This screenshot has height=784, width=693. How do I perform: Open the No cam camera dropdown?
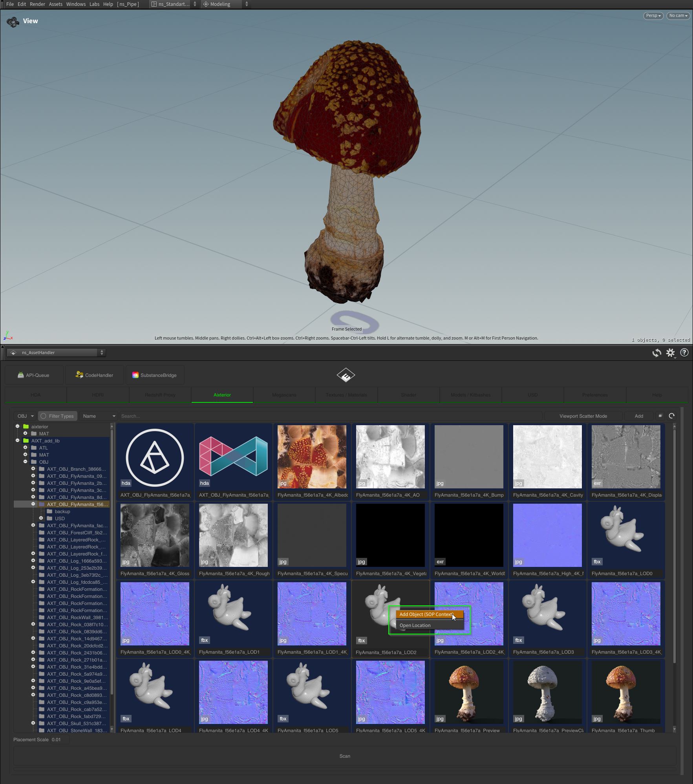678,16
